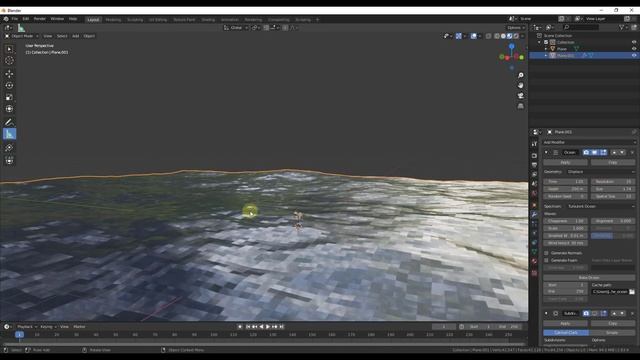Open the File menu
The height and width of the screenshot is (360, 640).
(x=15, y=19)
